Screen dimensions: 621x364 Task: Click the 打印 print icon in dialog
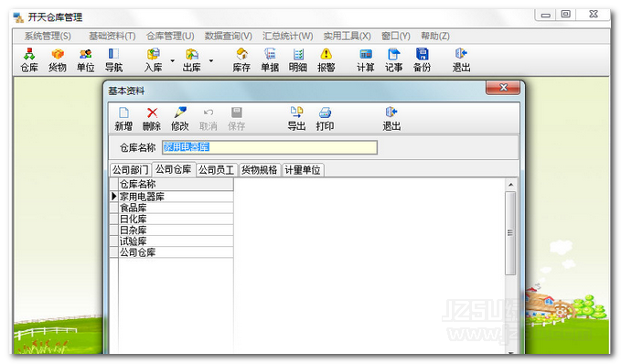pyautogui.click(x=325, y=118)
